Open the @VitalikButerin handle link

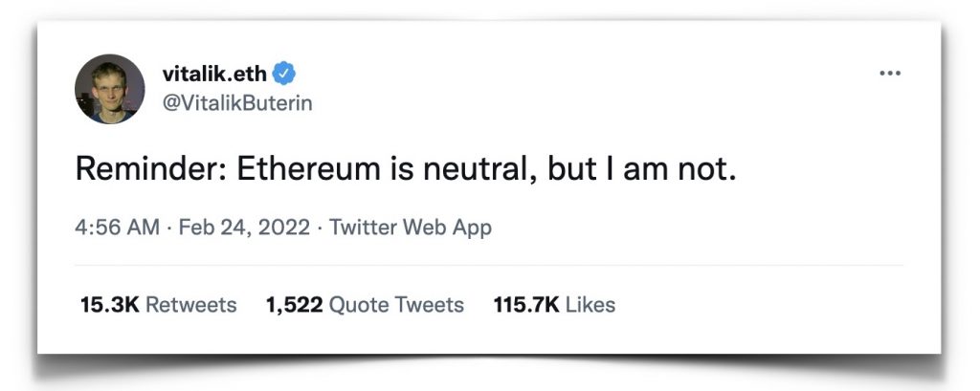[237, 102]
